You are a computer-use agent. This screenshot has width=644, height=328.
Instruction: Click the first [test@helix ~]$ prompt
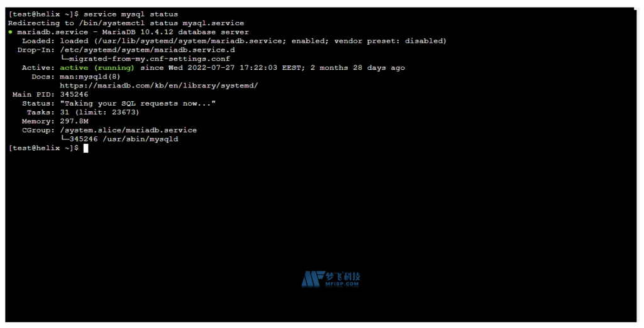tap(43, 14)
